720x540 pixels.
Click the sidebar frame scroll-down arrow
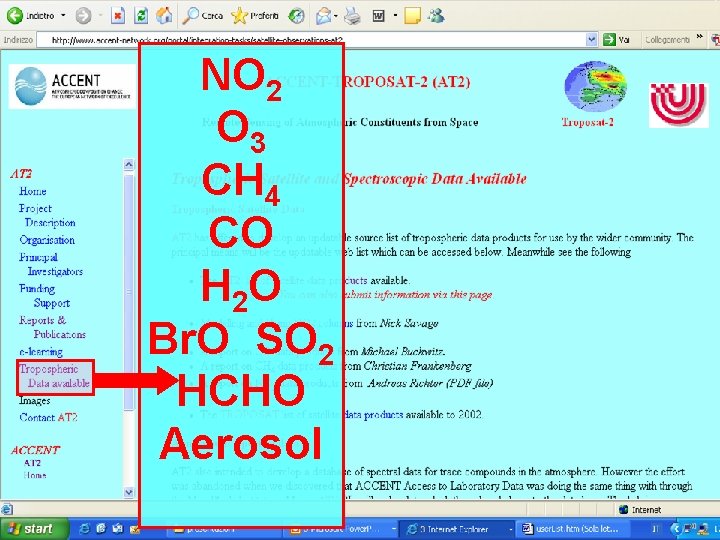[x=129, y=492]
